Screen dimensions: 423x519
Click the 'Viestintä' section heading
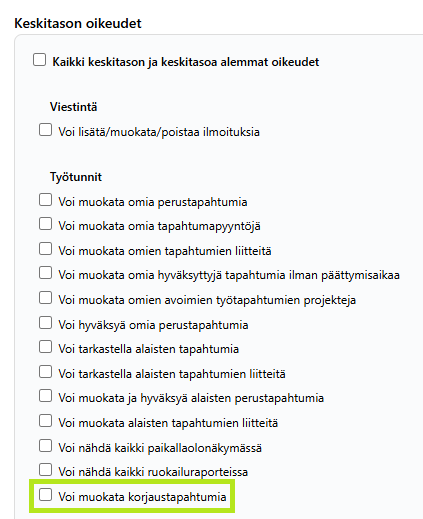(x=74, y=107)
